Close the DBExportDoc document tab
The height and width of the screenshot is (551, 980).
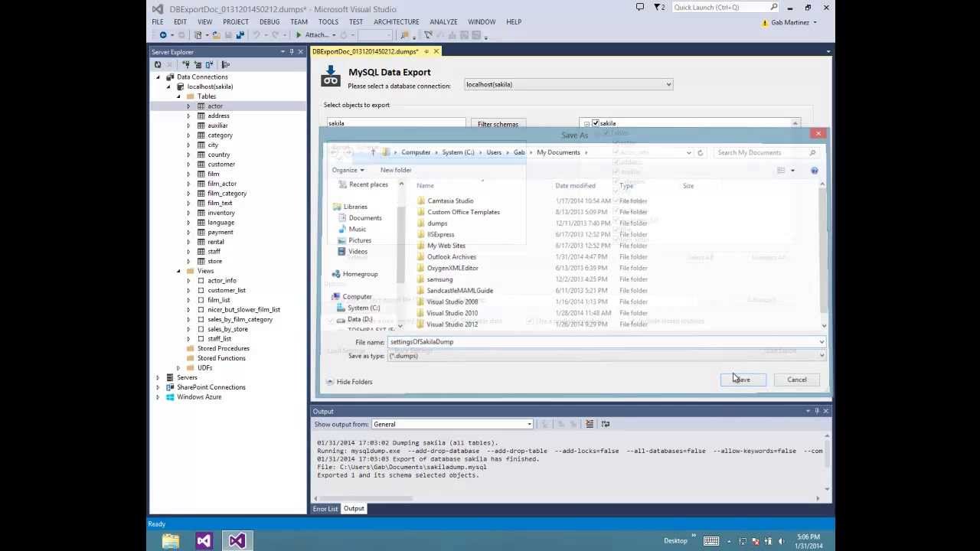pyautogui.click(x=436, y=51)
